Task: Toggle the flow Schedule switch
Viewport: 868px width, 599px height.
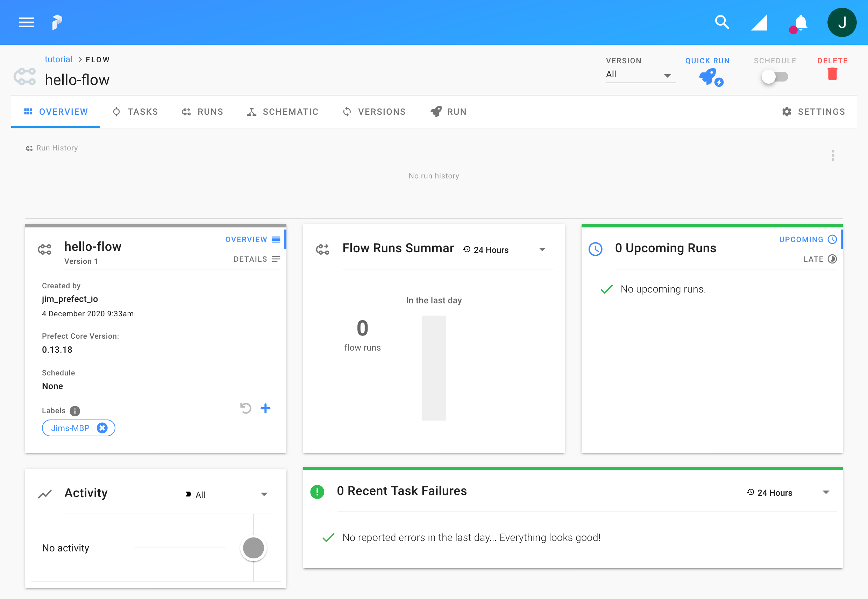Action: click(774, 77)
